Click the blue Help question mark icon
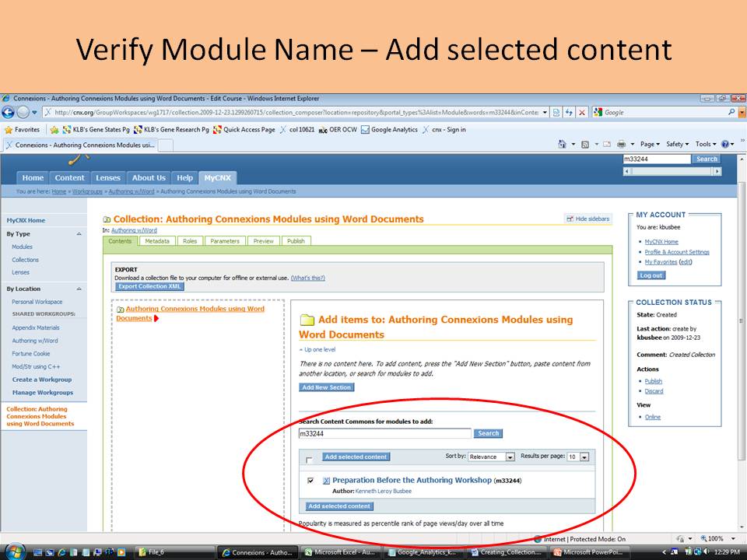 click(725, 144)
